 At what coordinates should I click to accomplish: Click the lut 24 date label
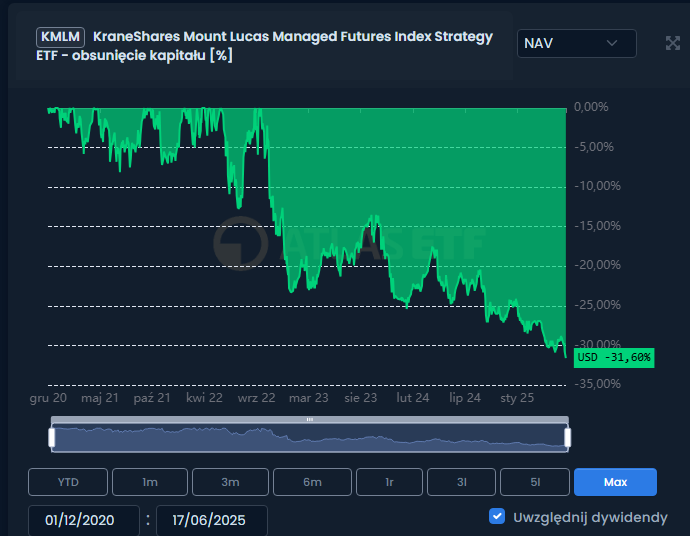click(413, 398)
